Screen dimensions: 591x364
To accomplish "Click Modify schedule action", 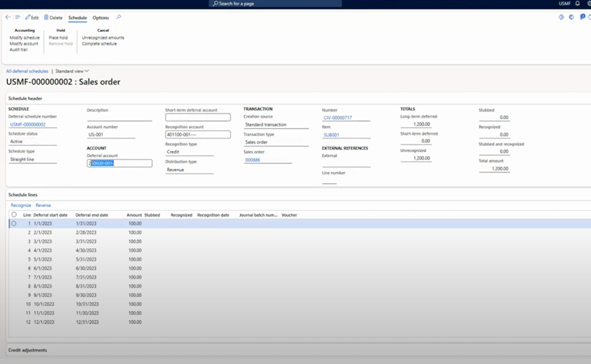I will tap(24, 38).
